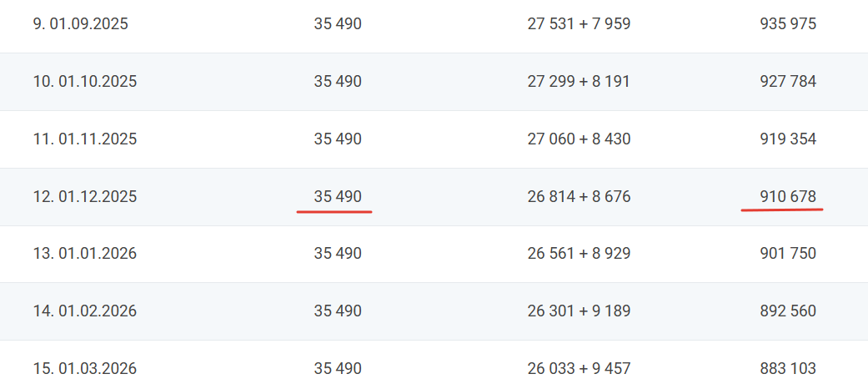The width and height of the screenshot is (868, 384).
Task: Select payment 35 490 in row 9
Action: tap(338, 24)
